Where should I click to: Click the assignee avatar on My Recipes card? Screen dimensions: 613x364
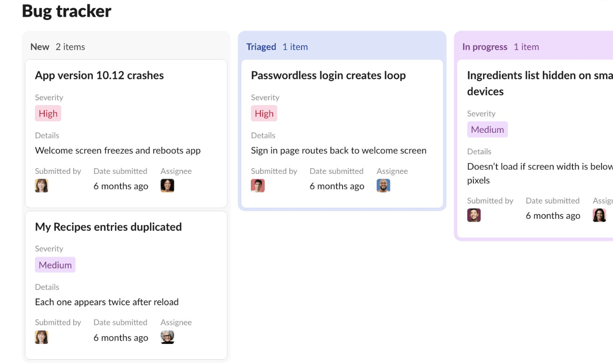pos(167,337)
